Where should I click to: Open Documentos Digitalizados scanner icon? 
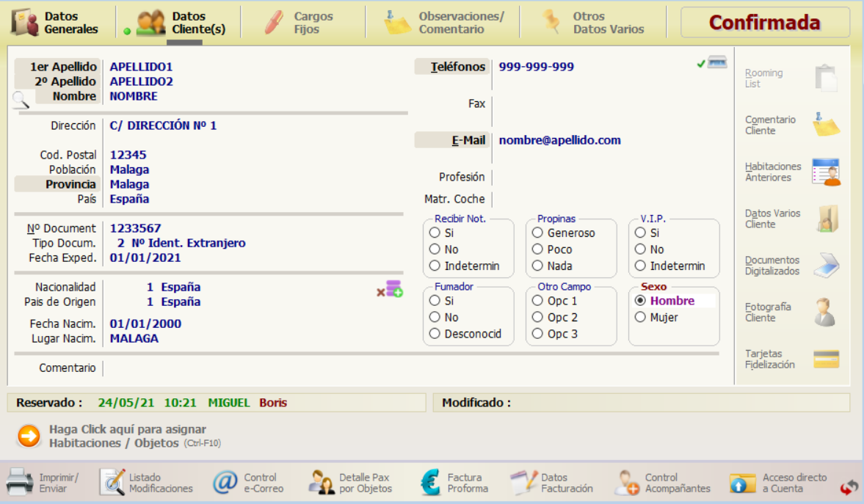click(826, 265)
